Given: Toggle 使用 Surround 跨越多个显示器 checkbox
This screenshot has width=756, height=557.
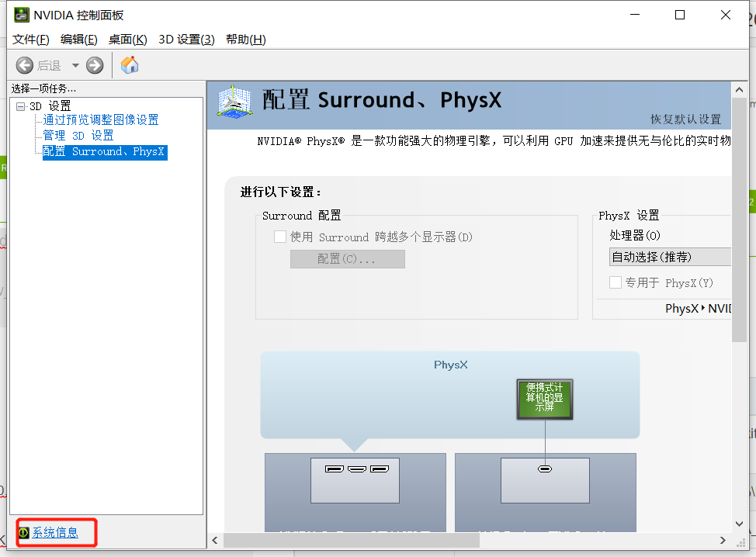Looking at the screenshot, I should 280,237.
